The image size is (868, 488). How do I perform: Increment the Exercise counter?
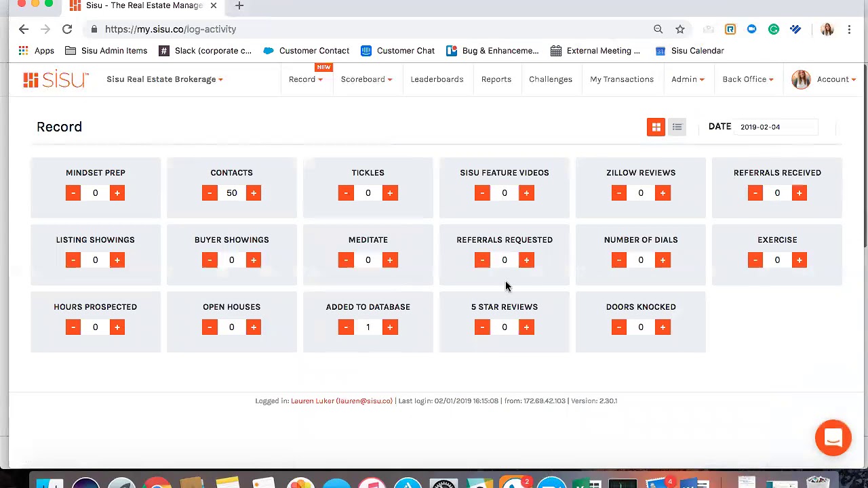[x=799, y=260]
